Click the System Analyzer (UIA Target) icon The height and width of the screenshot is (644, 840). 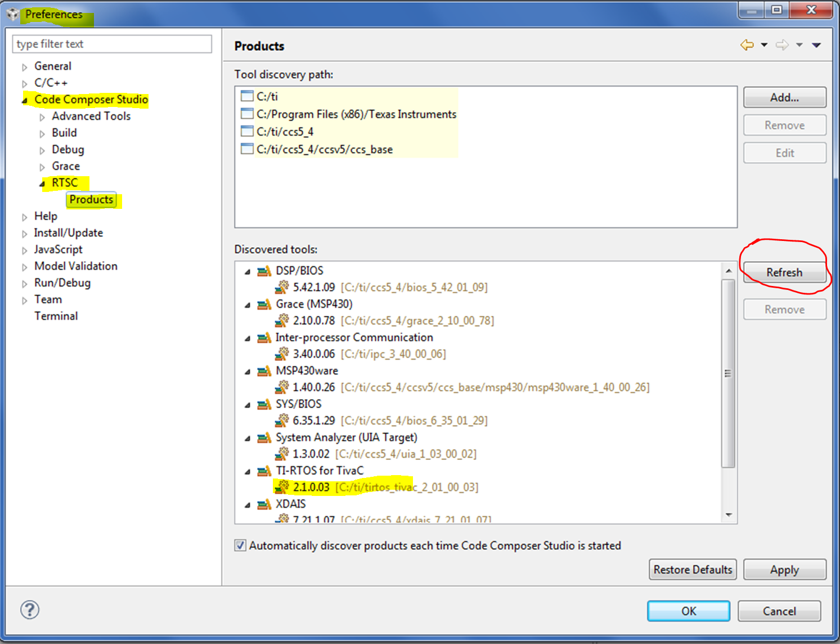(264, 437)
